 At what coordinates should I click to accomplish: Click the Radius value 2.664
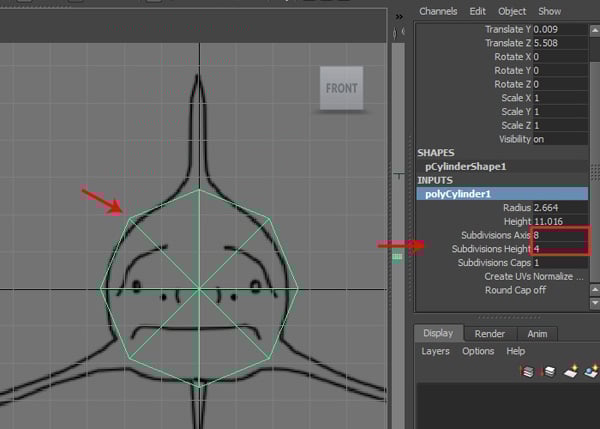(x=560, y=208)
